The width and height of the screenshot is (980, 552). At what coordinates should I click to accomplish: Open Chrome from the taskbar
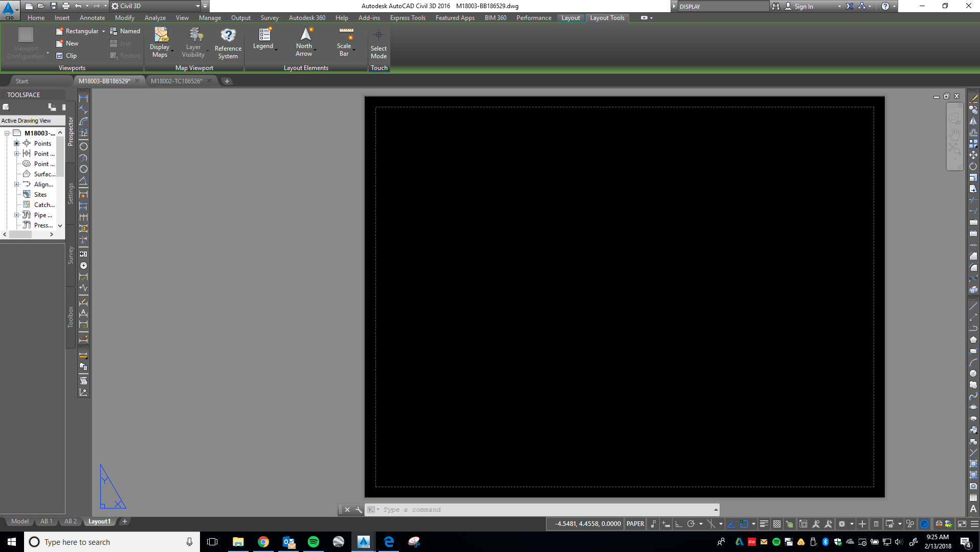pyautogui.click(x=263, y=542)
